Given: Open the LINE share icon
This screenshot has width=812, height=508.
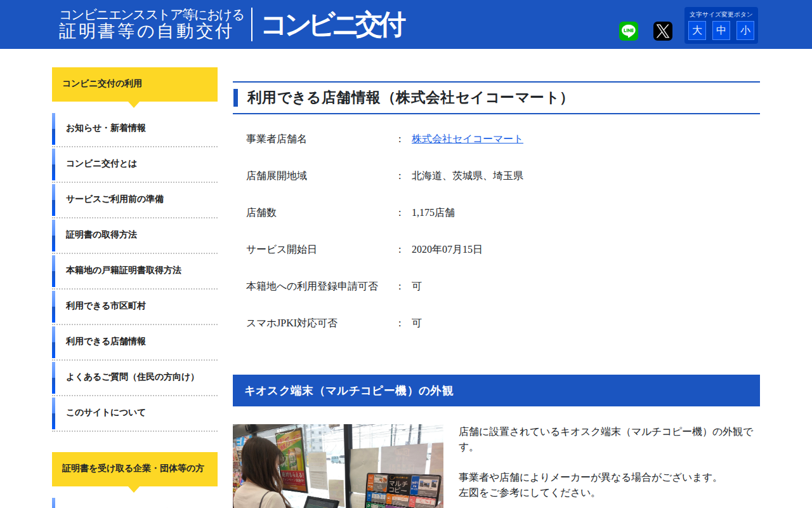Looking at the screenshot, I should pos(628,31).
